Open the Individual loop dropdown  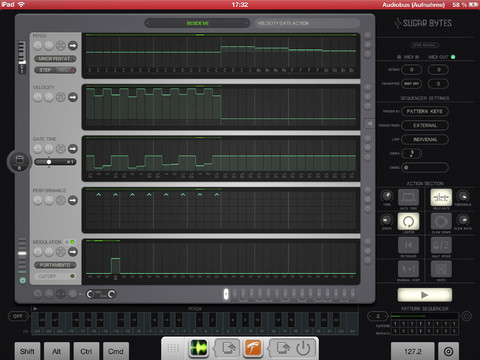[x=425, y=139]
